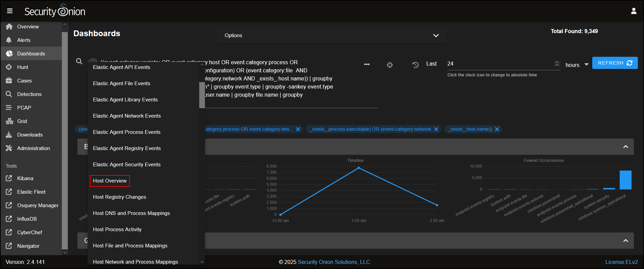Image resolution: width=644 pixels, height=269 pixels.
Task: Remove the event.category:network filter chip
Action: [x=436, y=129]
